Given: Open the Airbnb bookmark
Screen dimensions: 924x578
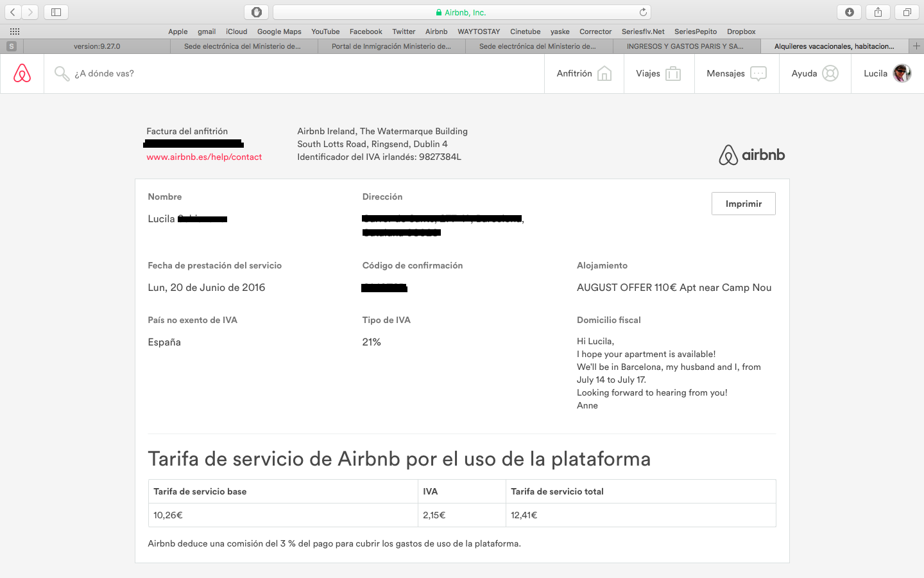Looking at the screenshot, I should (x=436, y=31).
